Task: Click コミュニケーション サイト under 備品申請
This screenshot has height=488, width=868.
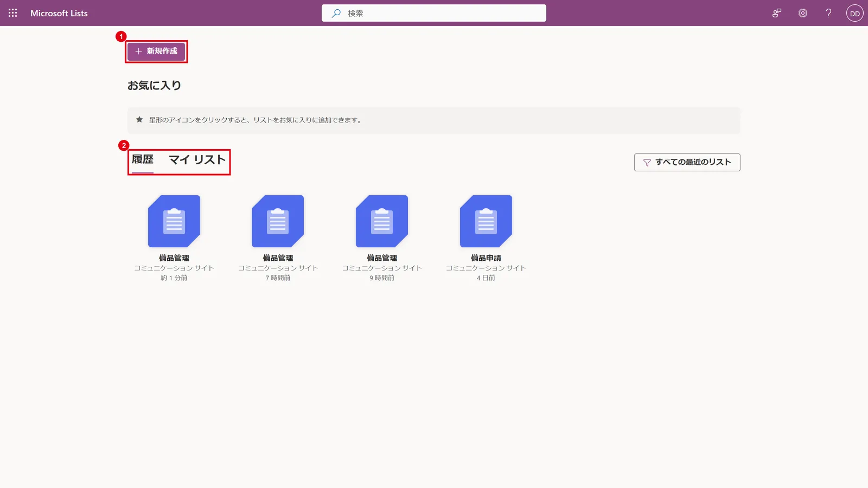Action: coord(486,268)
